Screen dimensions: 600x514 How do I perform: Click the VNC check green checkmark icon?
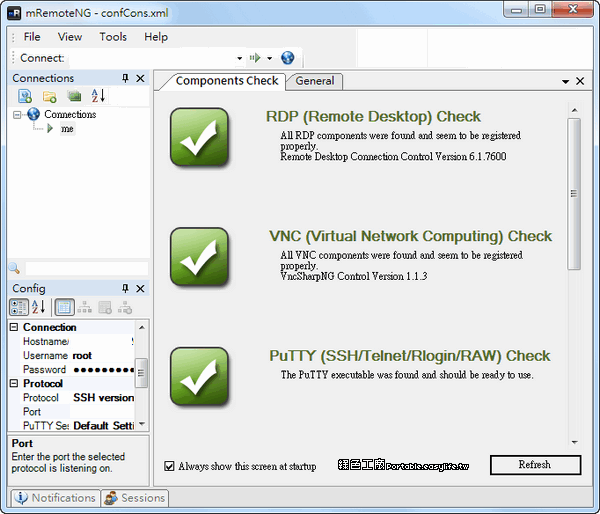coord(199,257)
